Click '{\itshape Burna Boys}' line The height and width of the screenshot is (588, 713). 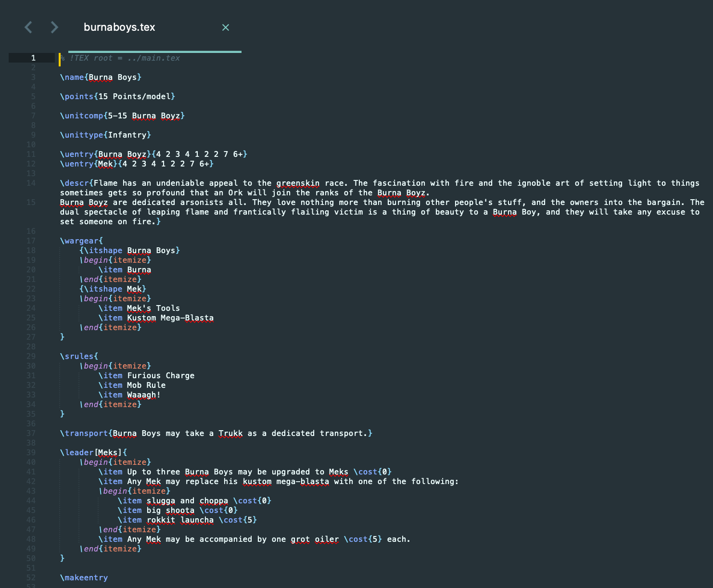point(129,251)
